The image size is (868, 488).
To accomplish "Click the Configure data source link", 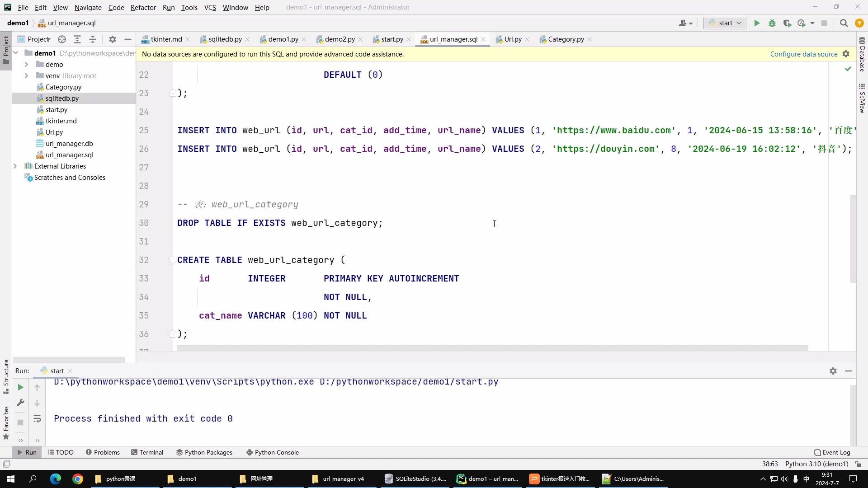I will (x=803, y=54).
